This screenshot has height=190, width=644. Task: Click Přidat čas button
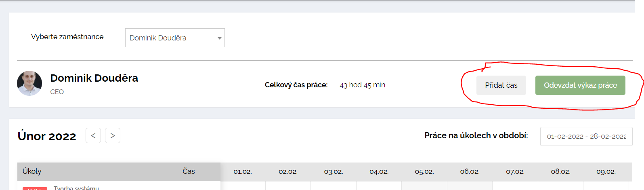501,85
